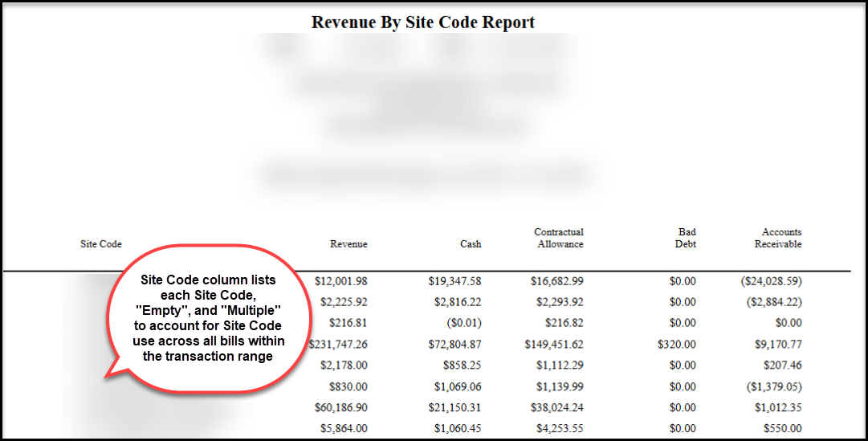Click the $149,451.62 contractual allowance value
The width and height of the screenshot is (868, 441).
pos(554,344)
